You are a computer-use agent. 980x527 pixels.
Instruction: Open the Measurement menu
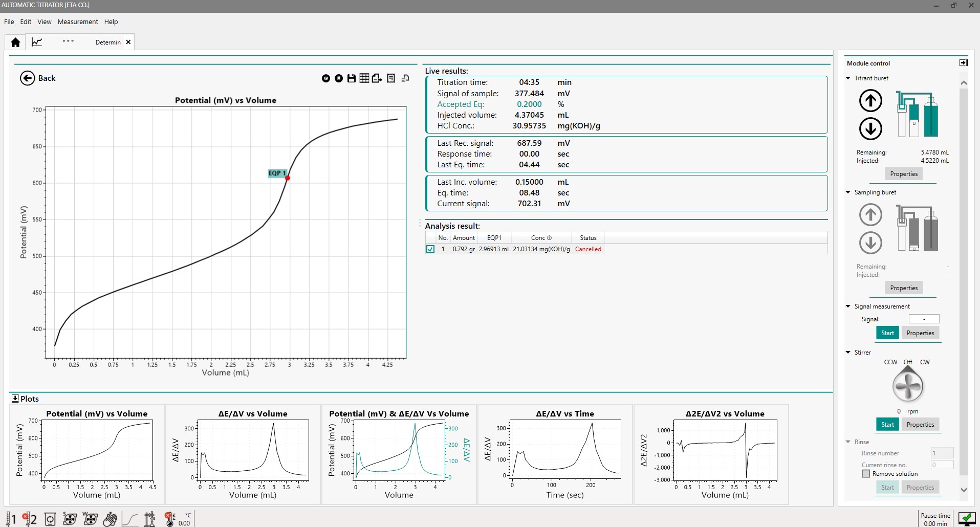(x=78, y=22)
